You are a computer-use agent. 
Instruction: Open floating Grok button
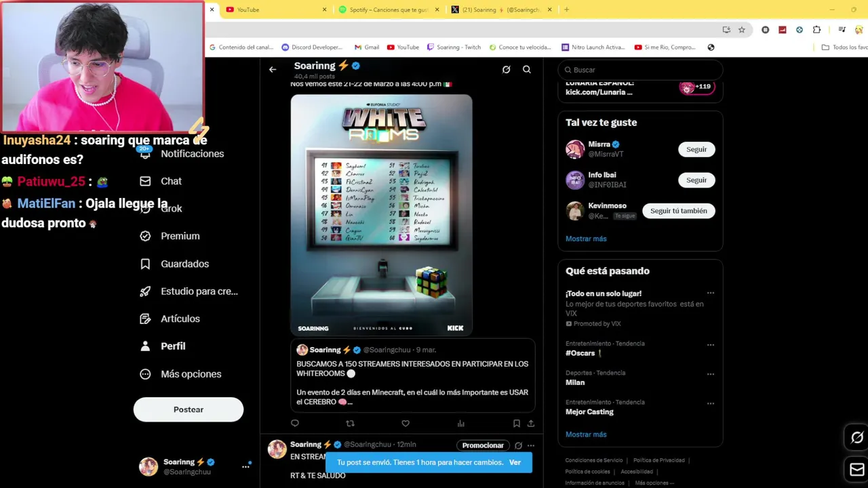856,438
